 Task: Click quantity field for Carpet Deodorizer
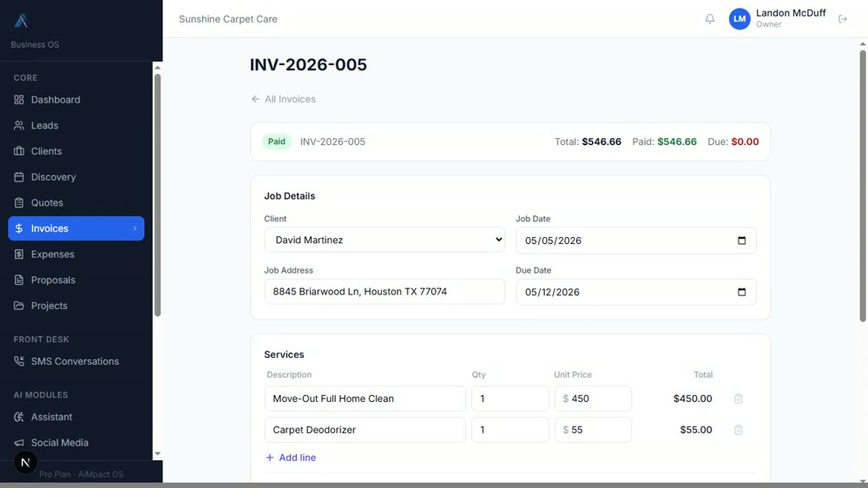510,430
